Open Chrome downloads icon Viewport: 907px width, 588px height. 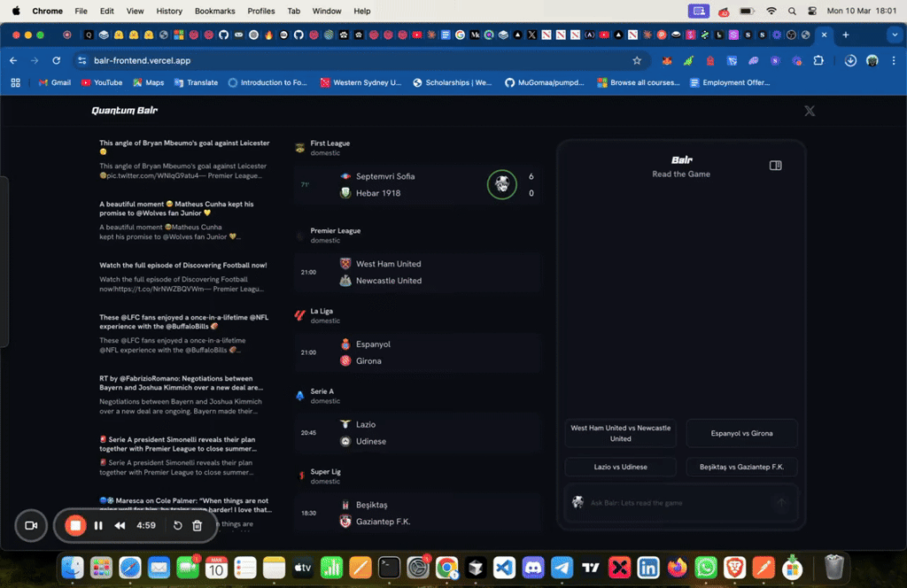pos(850,61)
